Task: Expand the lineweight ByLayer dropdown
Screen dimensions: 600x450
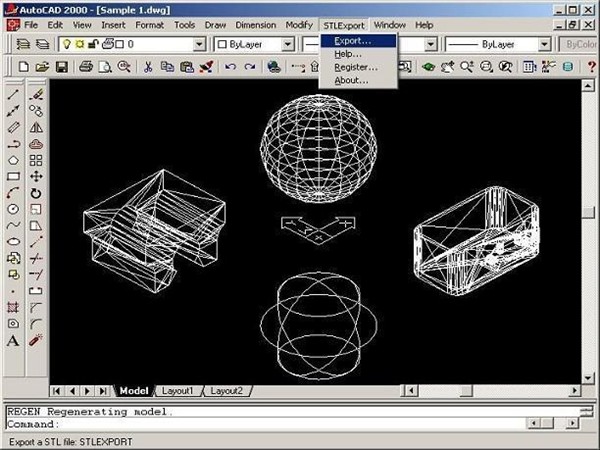Action: [x=544, y=45]
